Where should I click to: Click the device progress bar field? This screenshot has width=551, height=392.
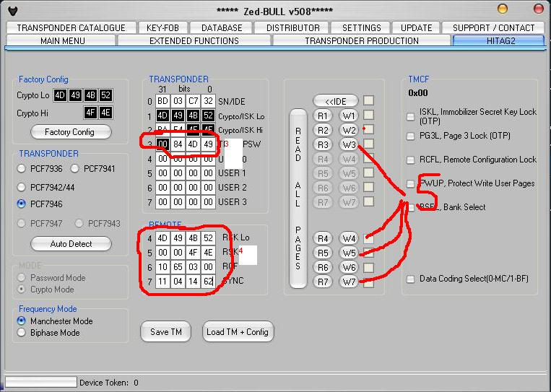point(40,382)
